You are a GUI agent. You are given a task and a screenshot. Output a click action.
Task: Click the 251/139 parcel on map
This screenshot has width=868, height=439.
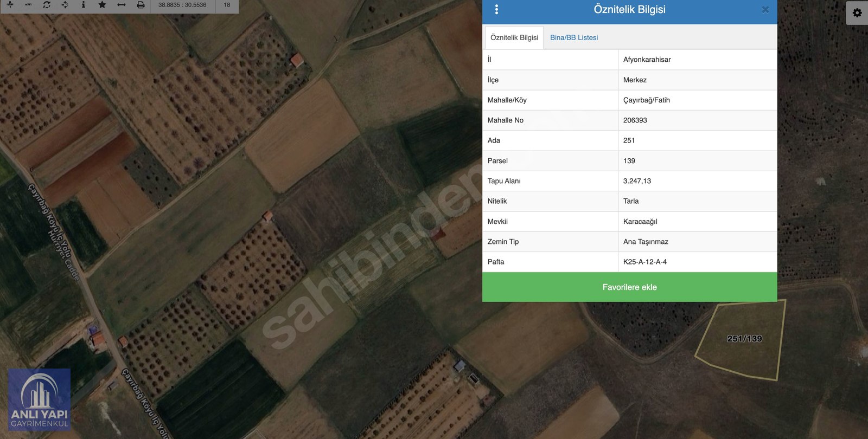pyautogui.click(x=744, y=339)
